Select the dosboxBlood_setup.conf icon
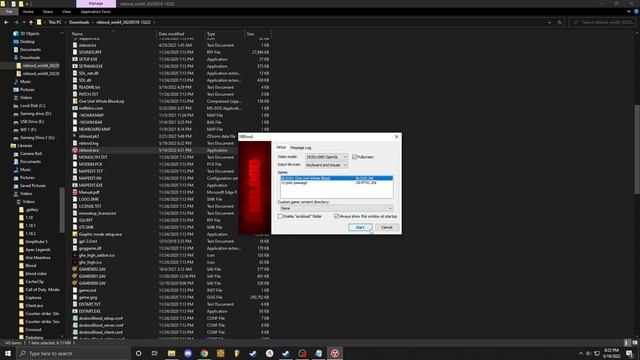 point(75,318)
